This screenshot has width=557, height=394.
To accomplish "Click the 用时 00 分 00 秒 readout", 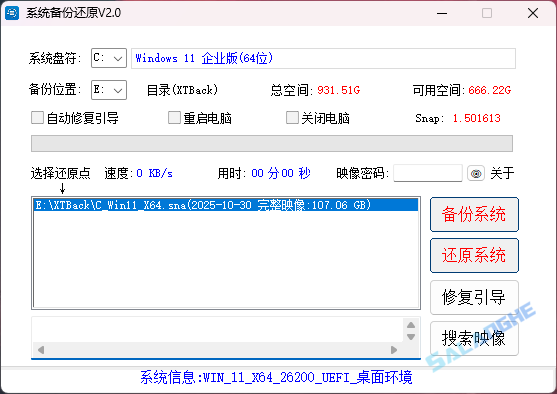I will (x=264, y=173).
